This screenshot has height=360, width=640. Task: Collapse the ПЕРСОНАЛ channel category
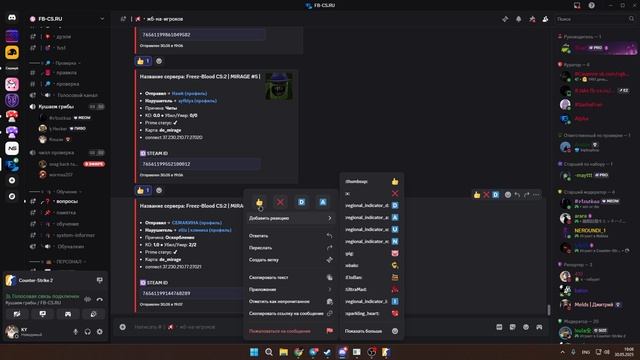click(68, 262)
